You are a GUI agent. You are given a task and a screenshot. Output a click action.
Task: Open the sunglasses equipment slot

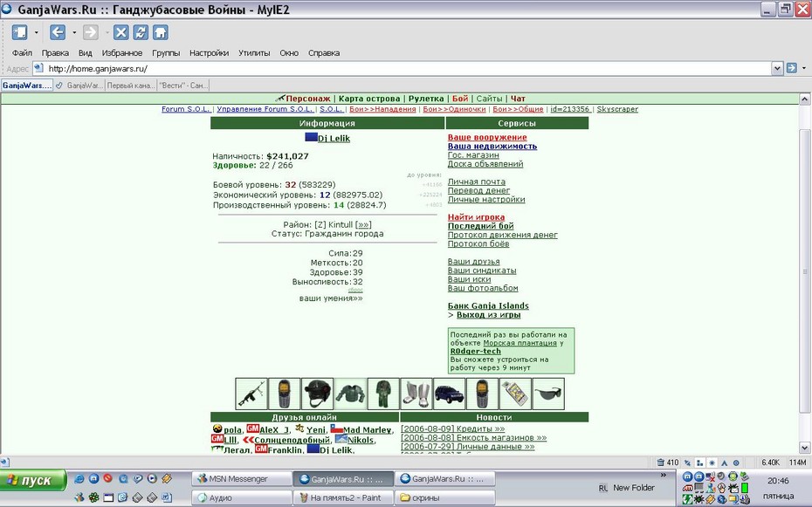tap(548, 394)
